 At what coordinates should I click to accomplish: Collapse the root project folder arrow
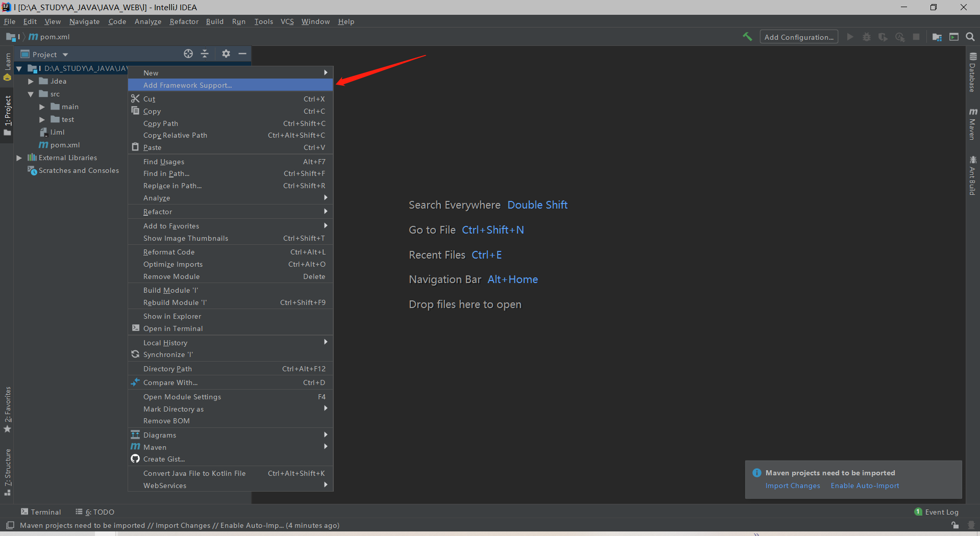click(19, 68)
